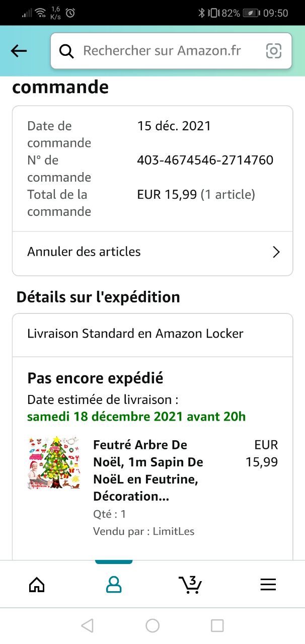Tap the search magnifier icon

(66, 51)
